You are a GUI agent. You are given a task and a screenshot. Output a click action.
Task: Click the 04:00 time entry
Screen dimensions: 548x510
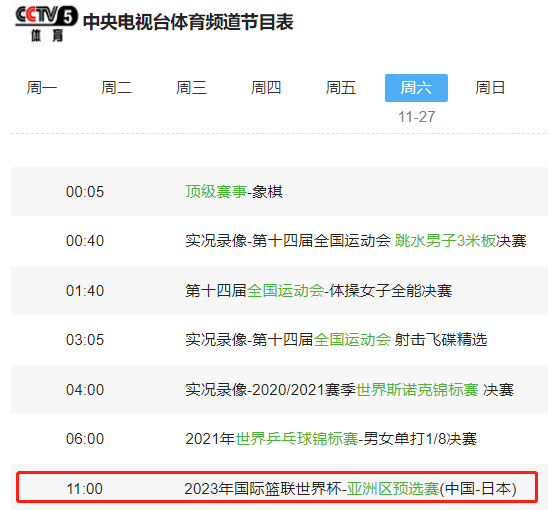[85, 390]
